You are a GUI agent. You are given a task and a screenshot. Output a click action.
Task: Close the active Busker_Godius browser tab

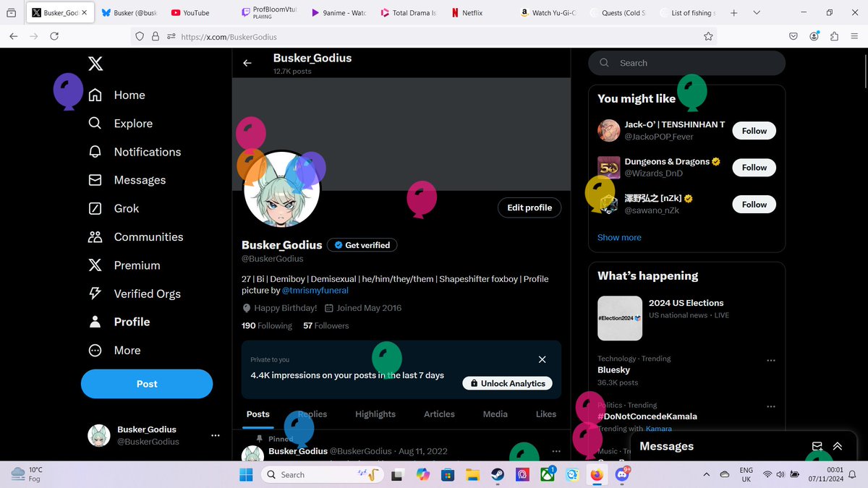(85, 13)
